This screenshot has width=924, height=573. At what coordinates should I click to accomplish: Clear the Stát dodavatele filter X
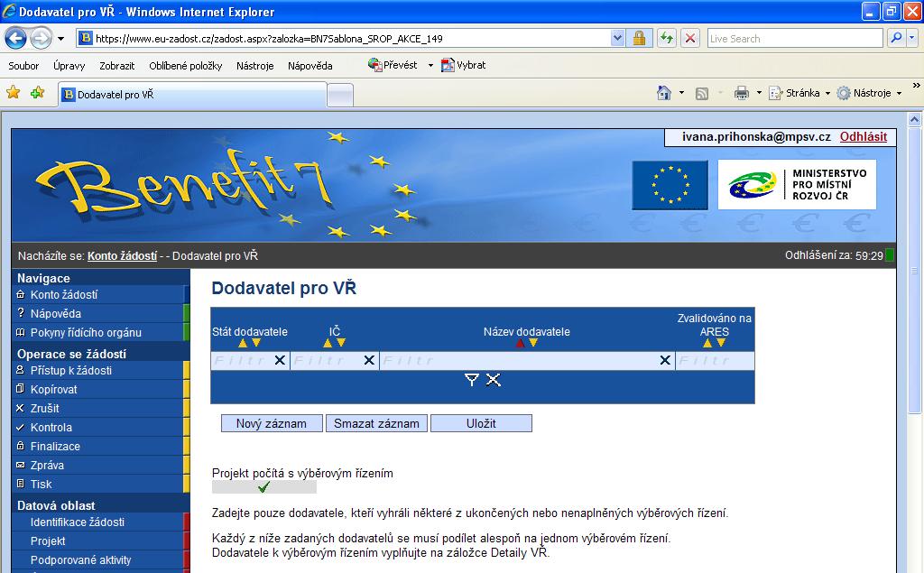point(280,360)
